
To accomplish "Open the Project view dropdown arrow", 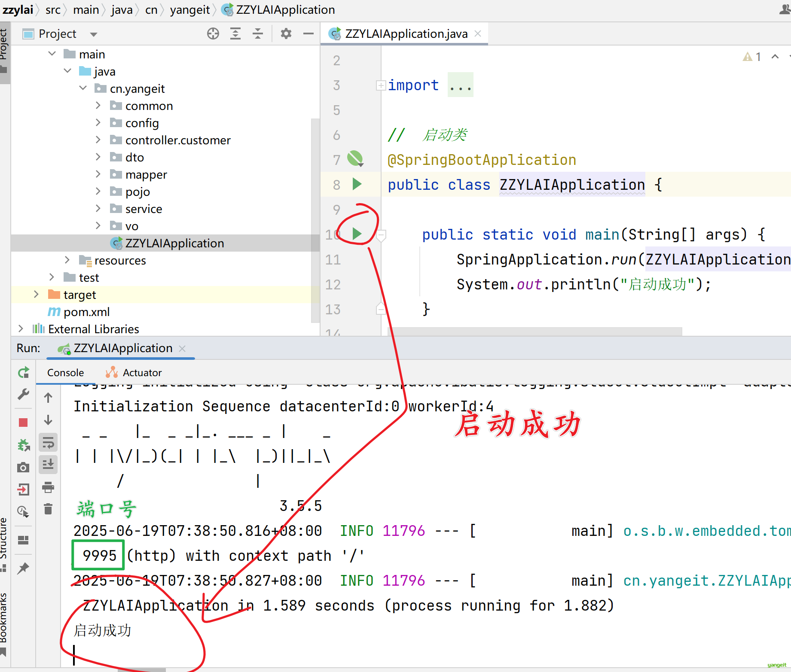I will pyautogui.click(x=94, y=34).
